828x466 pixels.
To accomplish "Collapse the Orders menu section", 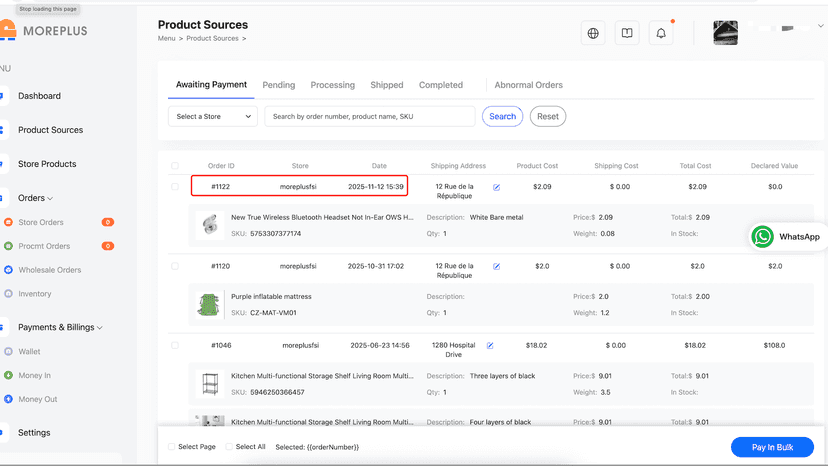I will pos(35,198).
